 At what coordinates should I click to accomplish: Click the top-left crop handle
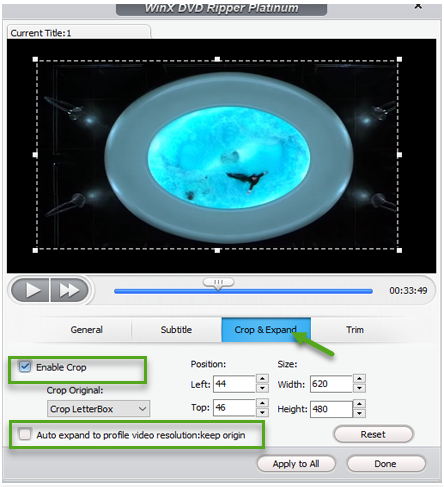pyautogui.click(x=35, y=59)
